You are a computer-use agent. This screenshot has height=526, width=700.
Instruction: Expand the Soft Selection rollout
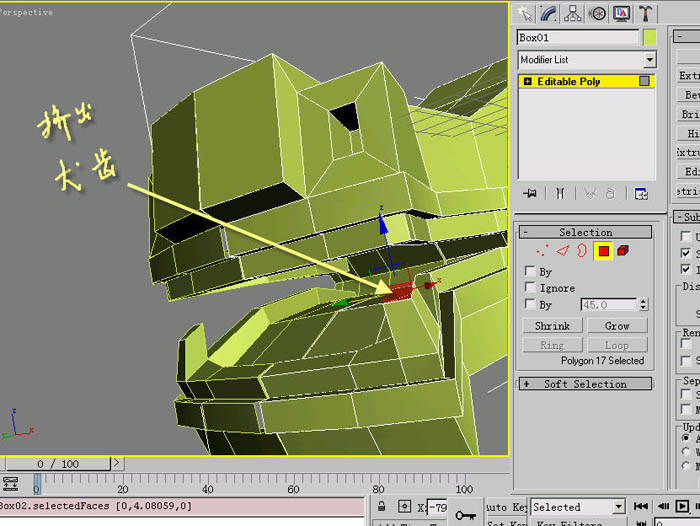(585, 384)
